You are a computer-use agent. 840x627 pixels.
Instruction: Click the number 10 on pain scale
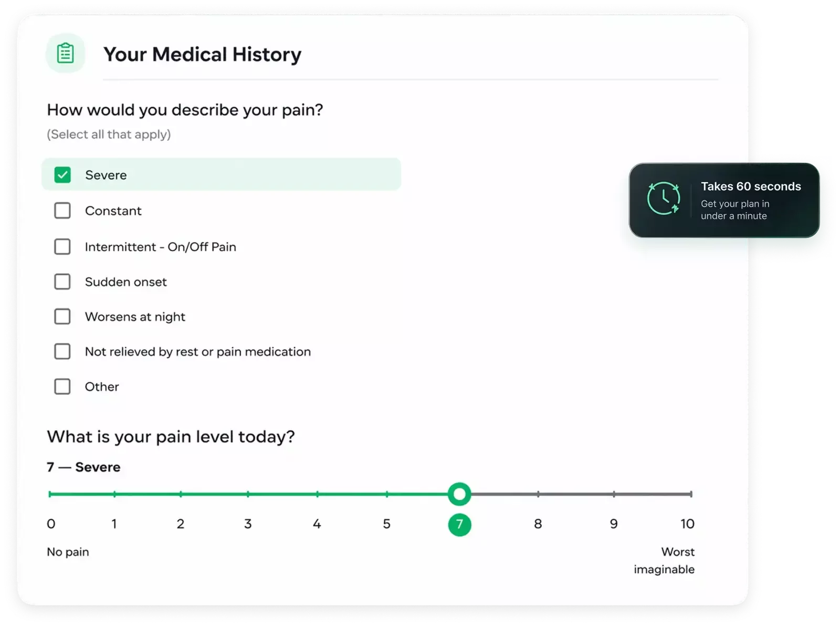[687, 524]
